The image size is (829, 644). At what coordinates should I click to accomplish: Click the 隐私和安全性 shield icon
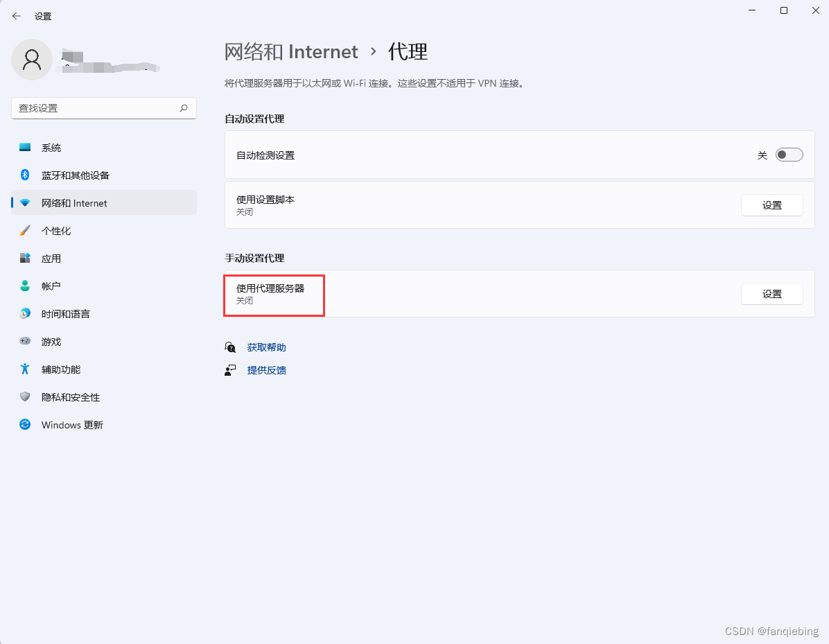pyautogui.click(x=25, y=397)
